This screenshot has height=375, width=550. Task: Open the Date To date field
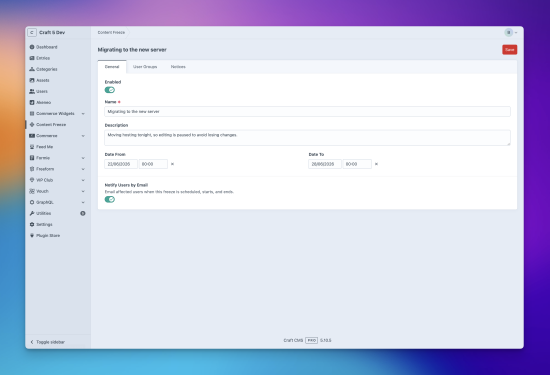325,164
